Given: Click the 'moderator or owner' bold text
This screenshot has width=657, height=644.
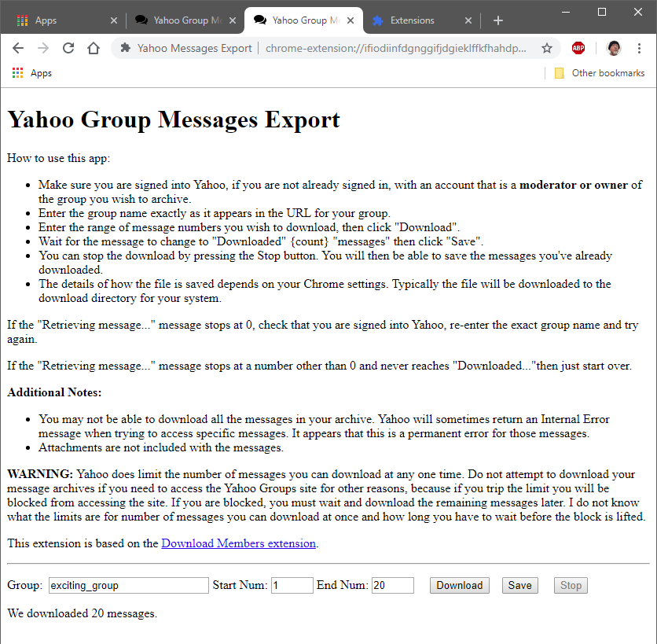Looking at the screenshot, I should pyautogui.click(x=574, y=185).
